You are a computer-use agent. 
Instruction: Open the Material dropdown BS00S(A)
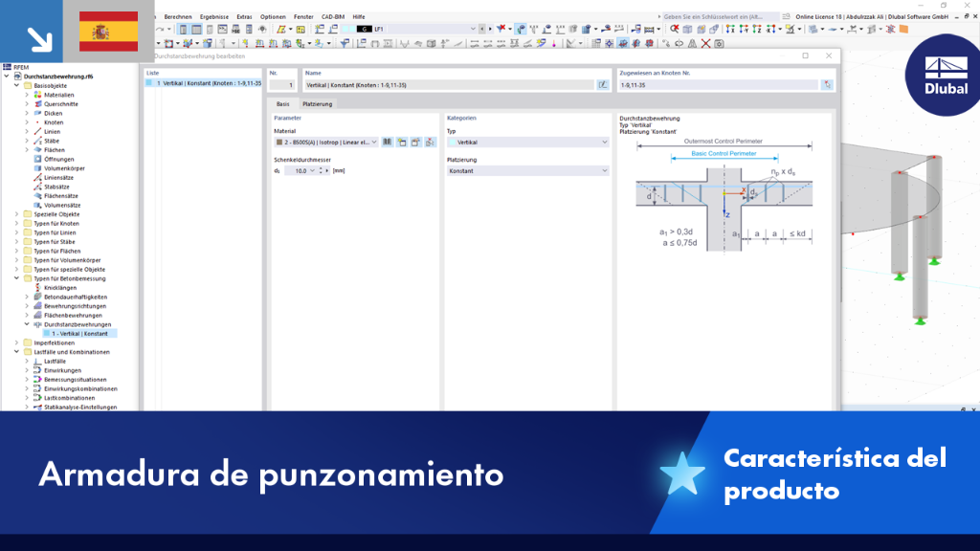pos(326,143)
